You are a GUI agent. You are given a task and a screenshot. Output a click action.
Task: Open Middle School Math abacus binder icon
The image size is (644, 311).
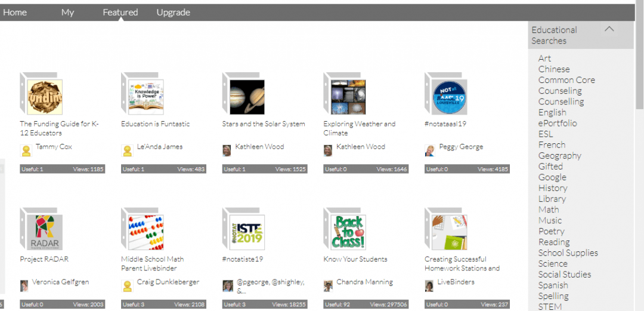click(145, 232)
